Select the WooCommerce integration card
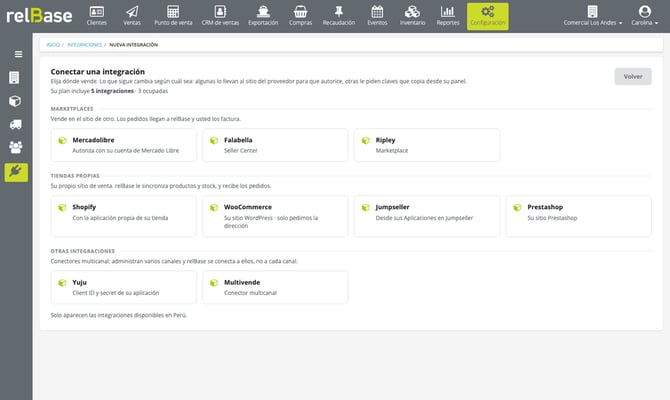The height and width of the screenshot is (400, 670). coord(275,216)
